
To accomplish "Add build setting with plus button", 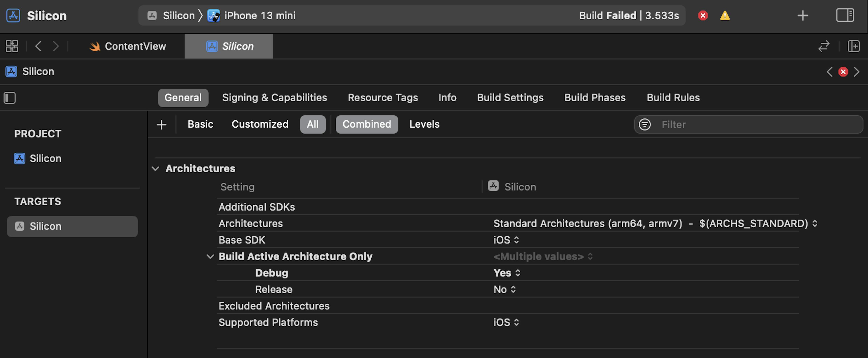I will (161, 125).
